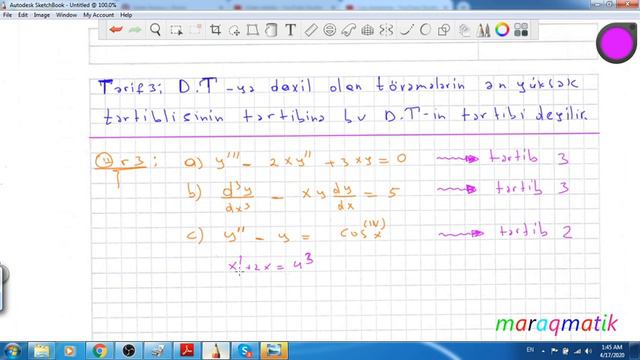Open the Edit menu
The width and height of the screenshot is (640, 360).
pyautogui.click(x=23, y=15)
